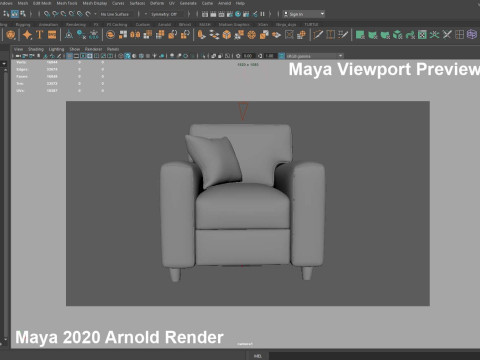Click the polygon primitives sphere shelf icon
Viewport: 480px width, 360px height.
pos(11,35)
